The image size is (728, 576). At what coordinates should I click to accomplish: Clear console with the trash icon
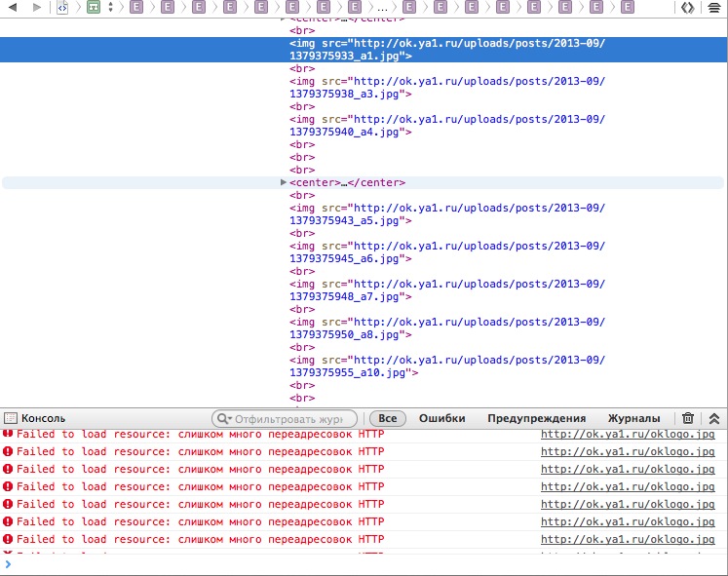[688, 418]
